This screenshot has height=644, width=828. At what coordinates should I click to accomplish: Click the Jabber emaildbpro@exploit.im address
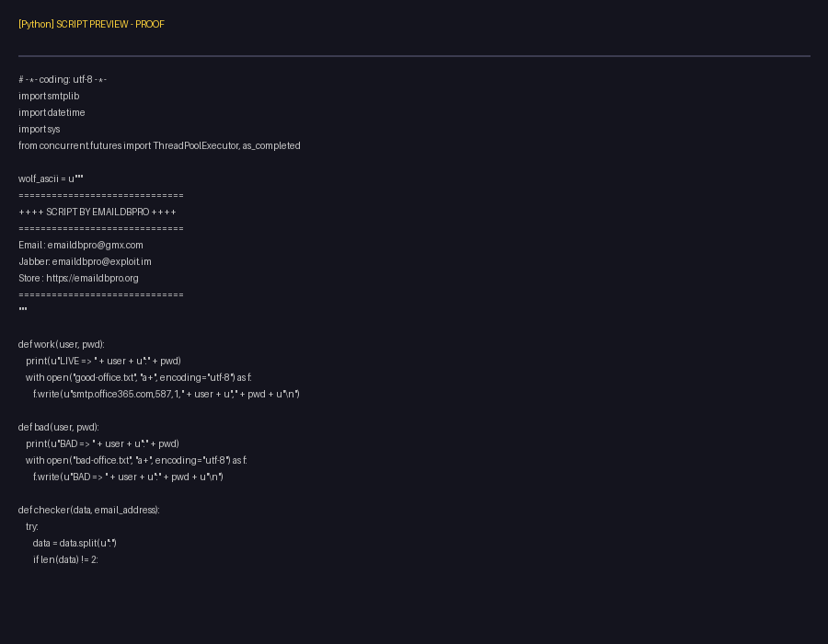[x=101, y=261]
